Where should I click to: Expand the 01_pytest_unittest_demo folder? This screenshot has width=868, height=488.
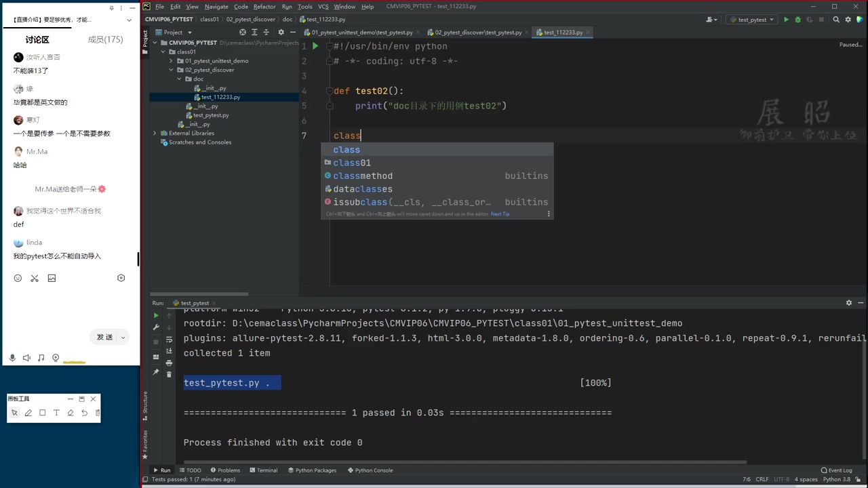(171, 61)
